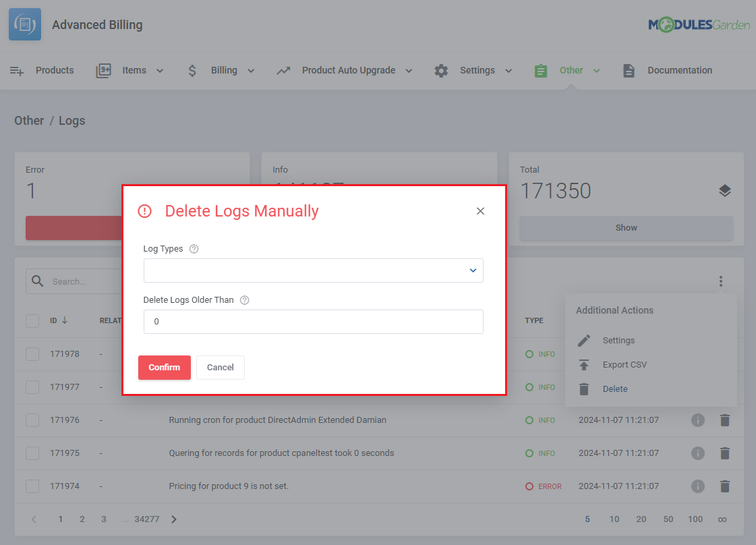Toggle the select-all checkbox in table header

pos(32,321)
